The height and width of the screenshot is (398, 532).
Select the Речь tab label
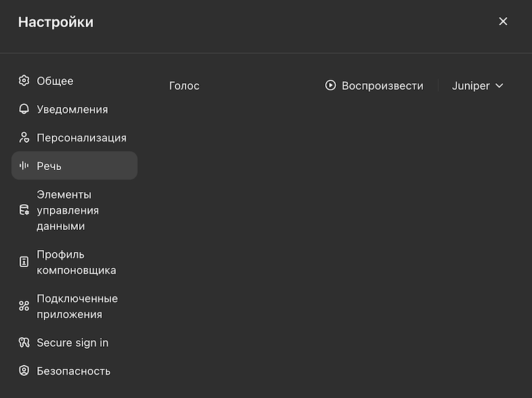coord(49,166)
